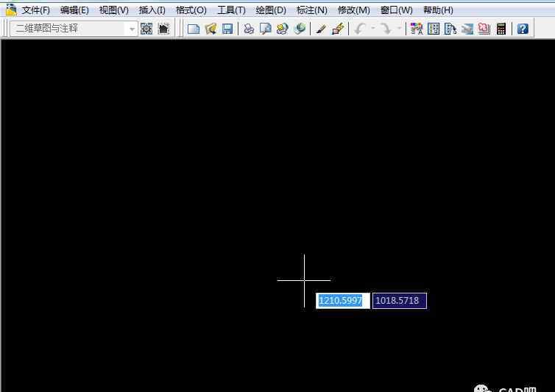The width and height of the screenshot is (555, 392).
Task: Expand the 二维草图与注释 workspace dropdown
Action: pyautogui.click(x=132, y=29)
